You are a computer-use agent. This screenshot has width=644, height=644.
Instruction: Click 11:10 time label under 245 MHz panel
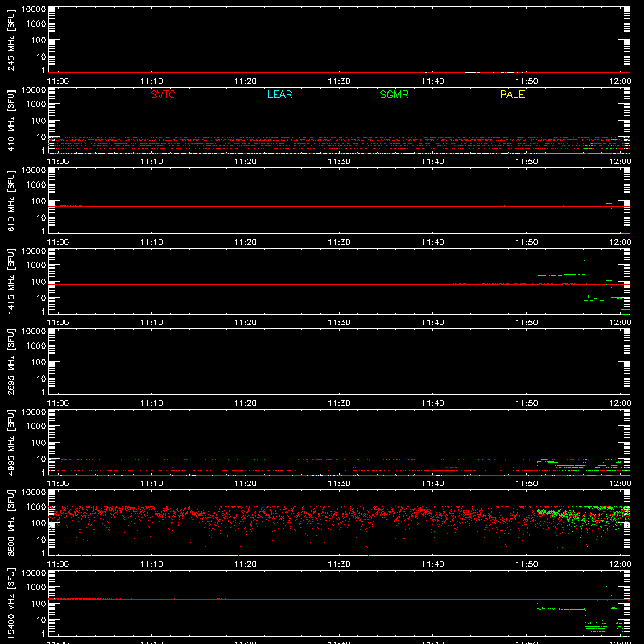tap(151, 81)
